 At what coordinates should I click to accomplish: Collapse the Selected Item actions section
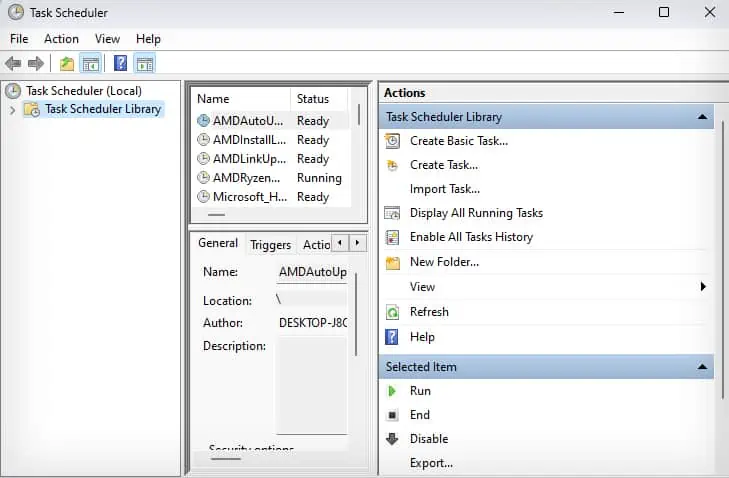click(702, 367)
